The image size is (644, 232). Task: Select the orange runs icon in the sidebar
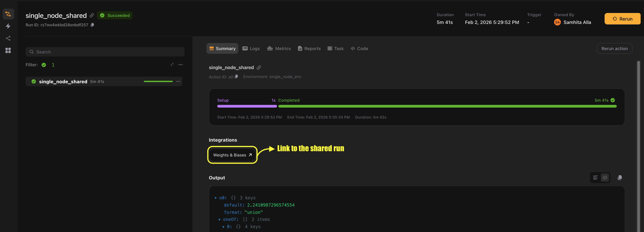(8, 14)
